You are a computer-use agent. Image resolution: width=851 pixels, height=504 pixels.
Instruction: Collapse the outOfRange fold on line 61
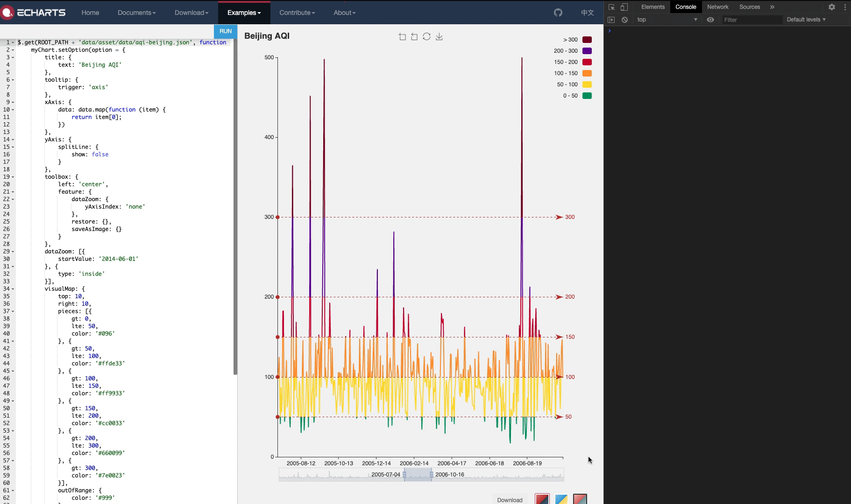click(13, 490)
